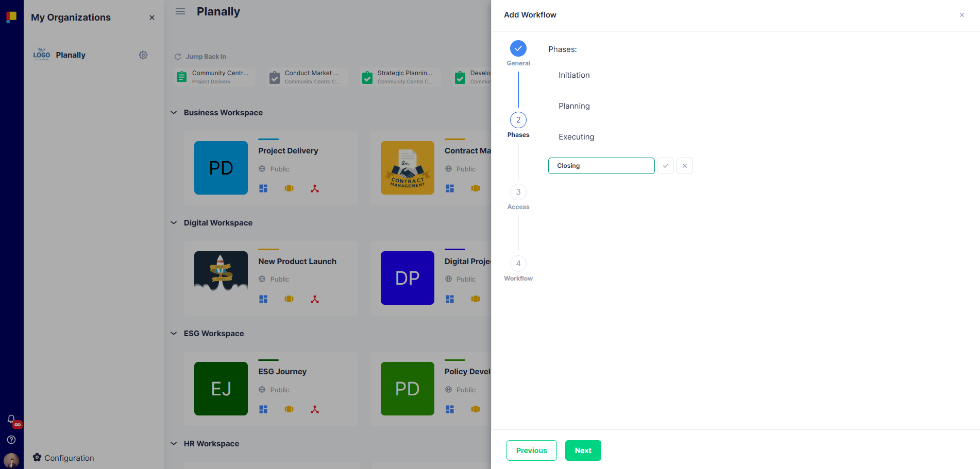Cancel the Closing phase entry with the X
Viewport: 980px width, 469px height.
tap(684, 165)
